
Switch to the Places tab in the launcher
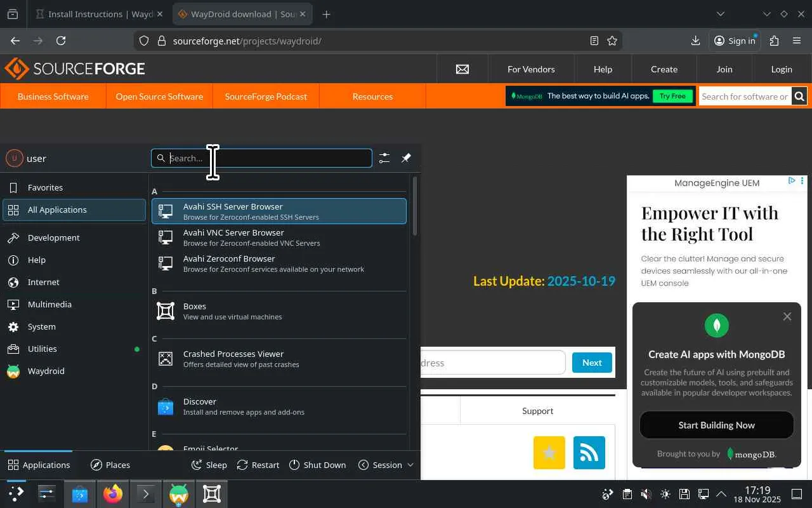pos(110,465)
